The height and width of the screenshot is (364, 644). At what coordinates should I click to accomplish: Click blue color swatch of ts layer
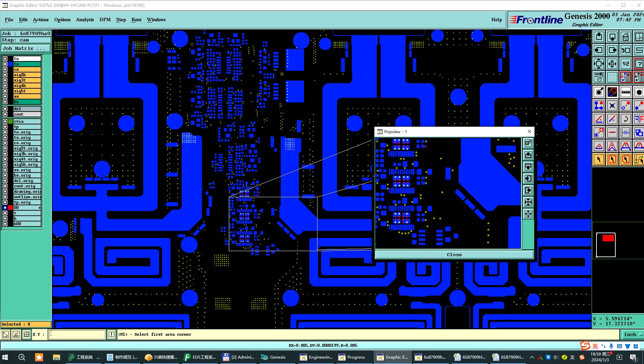point(11,64)
